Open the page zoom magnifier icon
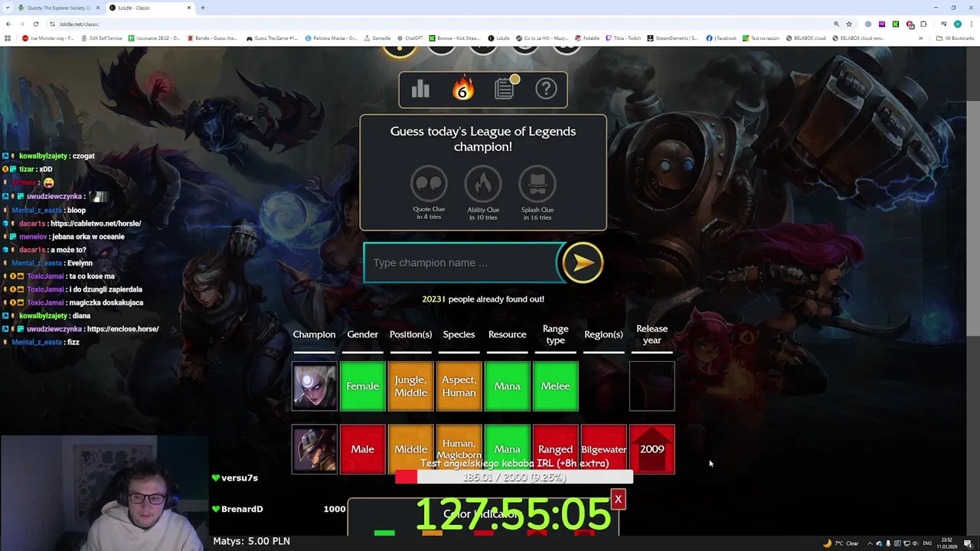The width and height of the screenshot is (980, 551). coord(836,24)
